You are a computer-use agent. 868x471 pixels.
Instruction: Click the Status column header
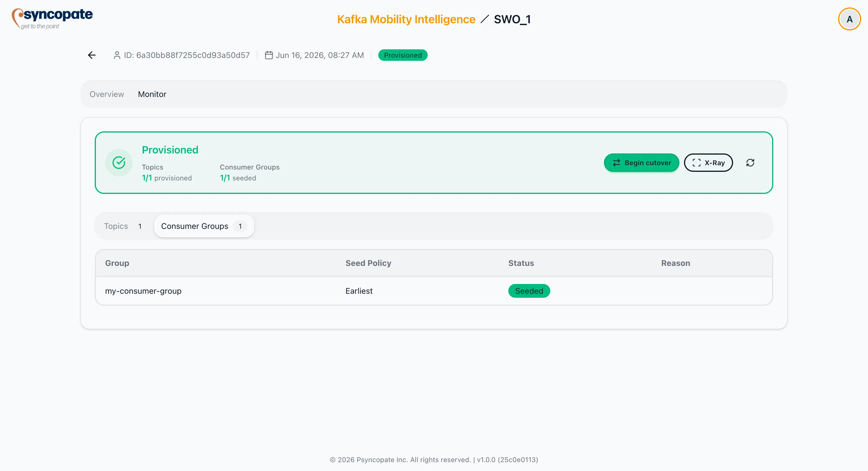[x=521, y=263]
